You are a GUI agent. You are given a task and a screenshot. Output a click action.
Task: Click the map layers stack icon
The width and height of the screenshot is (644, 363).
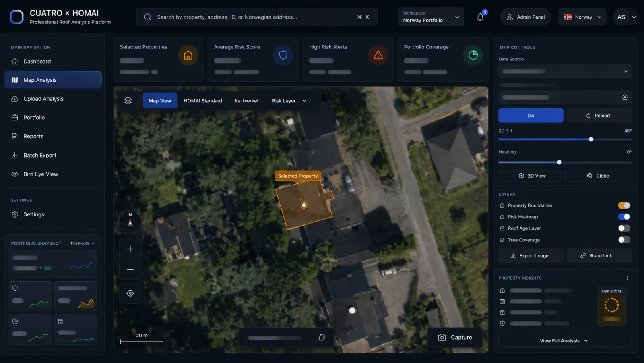(128, 101)
